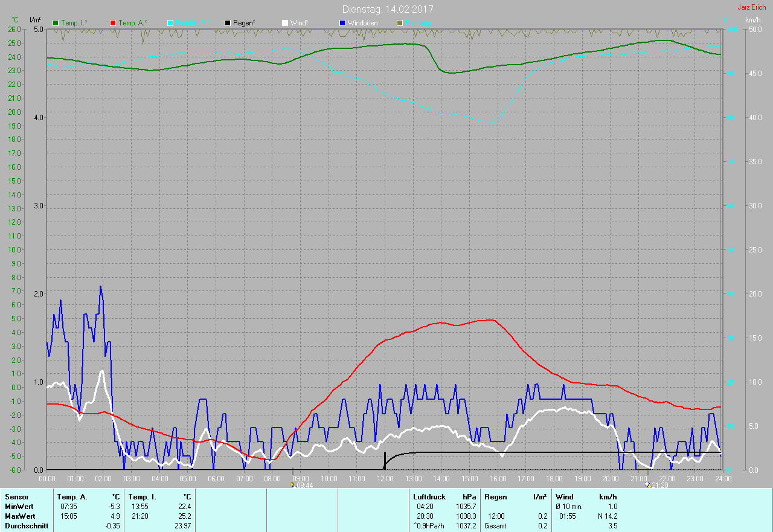Select the 'Temp. I.*' legend label

[x=74, y=23]
